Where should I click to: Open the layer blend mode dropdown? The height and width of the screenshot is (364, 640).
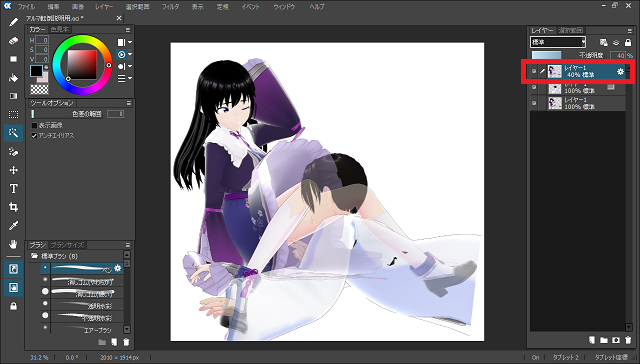pyautogui.click(x=558, y=42)
